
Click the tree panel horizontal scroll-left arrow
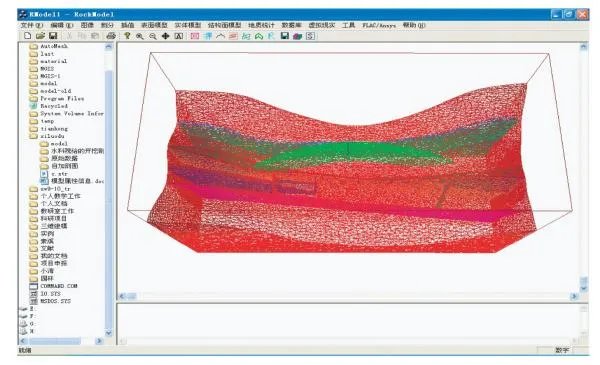click(x=23, y=341)
